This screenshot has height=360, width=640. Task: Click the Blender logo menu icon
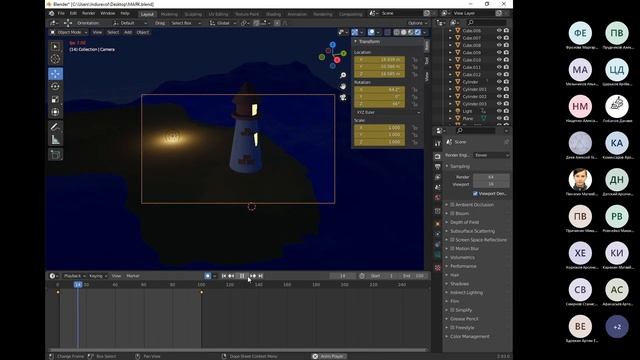coord(51,13)
